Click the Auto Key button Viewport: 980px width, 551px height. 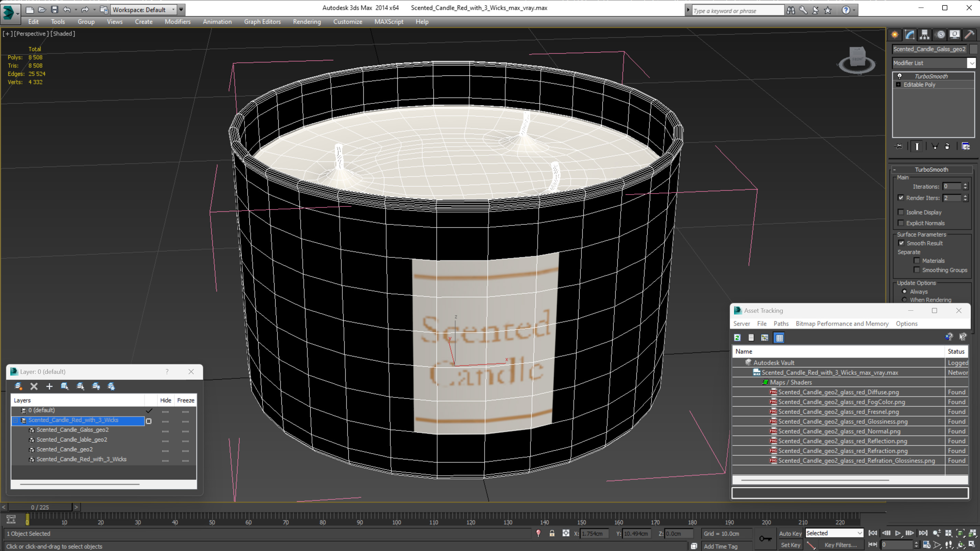point(790,533)
